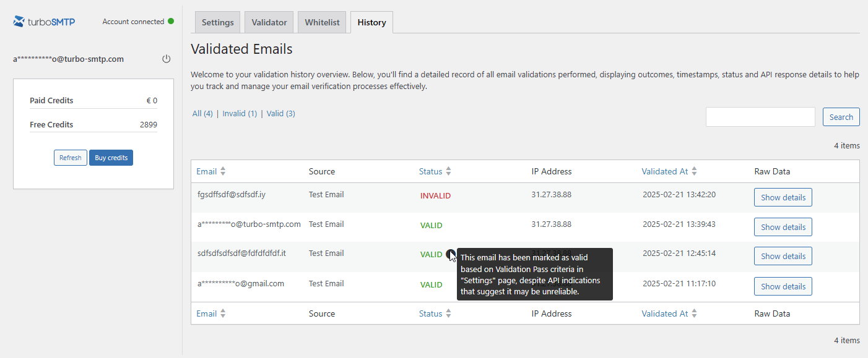Click the power/disconnect icon next to account email
Image resolution: width=868 pixels, height=358 pixels.
click(x=166, y=59)
